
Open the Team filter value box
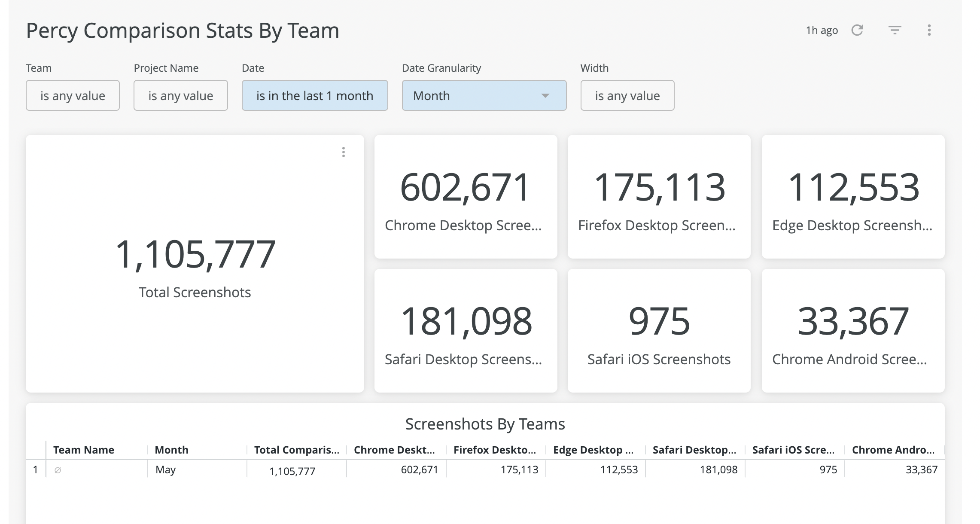point(73,95)
